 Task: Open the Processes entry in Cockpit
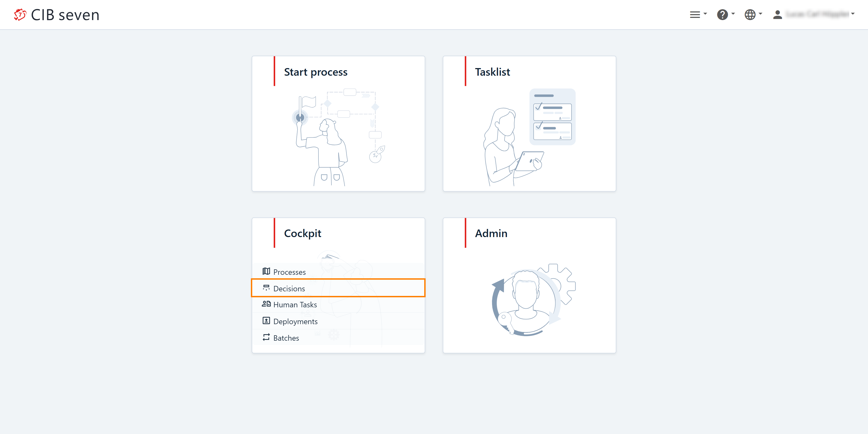[x=289, y=272]
